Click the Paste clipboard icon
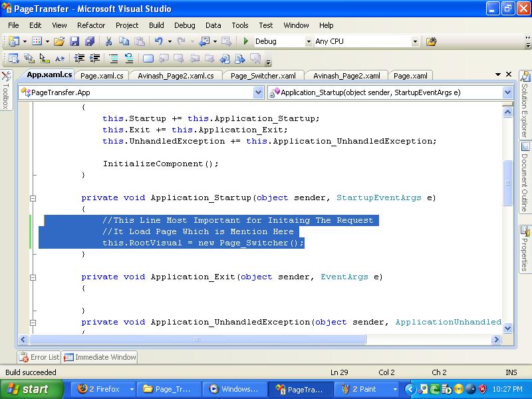532x399 pixels. coord(140,41)
